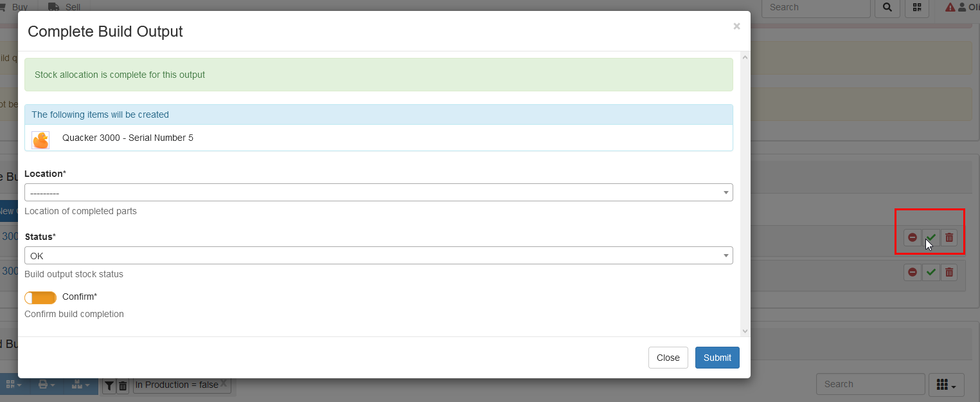The image size is (980, 402).
Task: Click the bottom table Search field
Action: [870, 384]
